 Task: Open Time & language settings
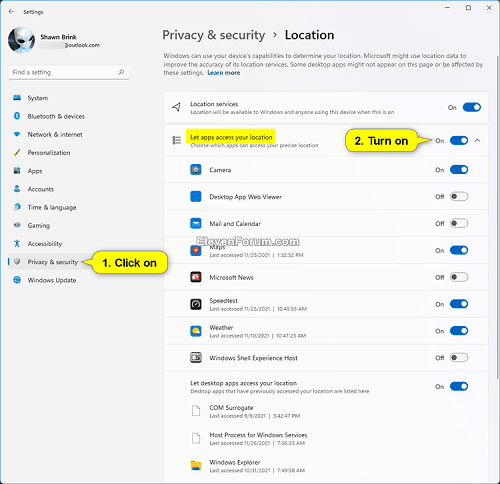click(x=68, y=207)
